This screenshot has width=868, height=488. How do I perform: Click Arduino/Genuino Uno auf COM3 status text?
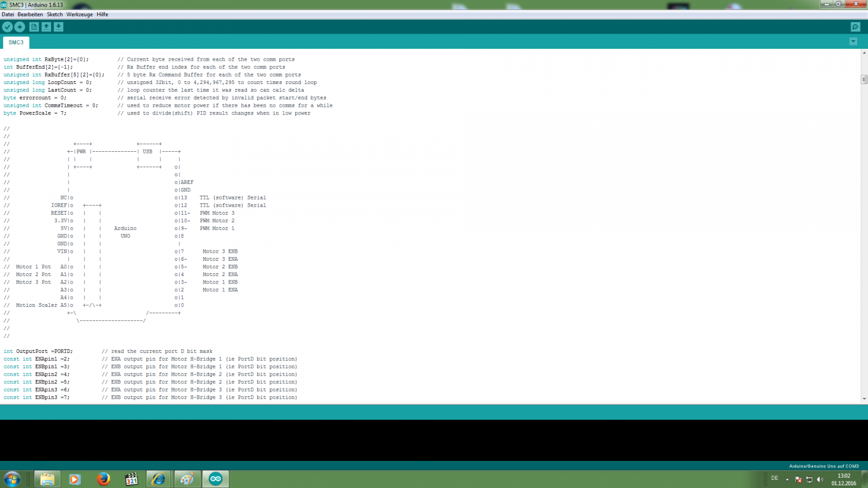point(824,466)
